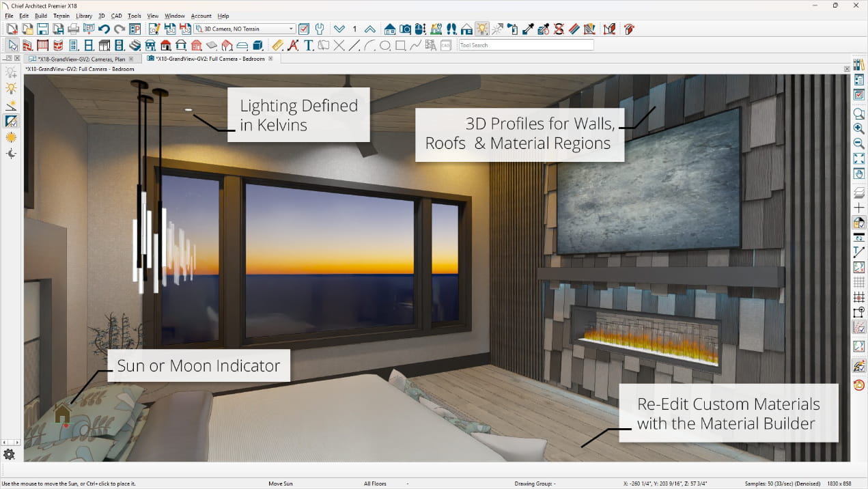This screenshot has width=868, height=489.
Task: Select the Circle CAD tool
Action: pos(384,46)
